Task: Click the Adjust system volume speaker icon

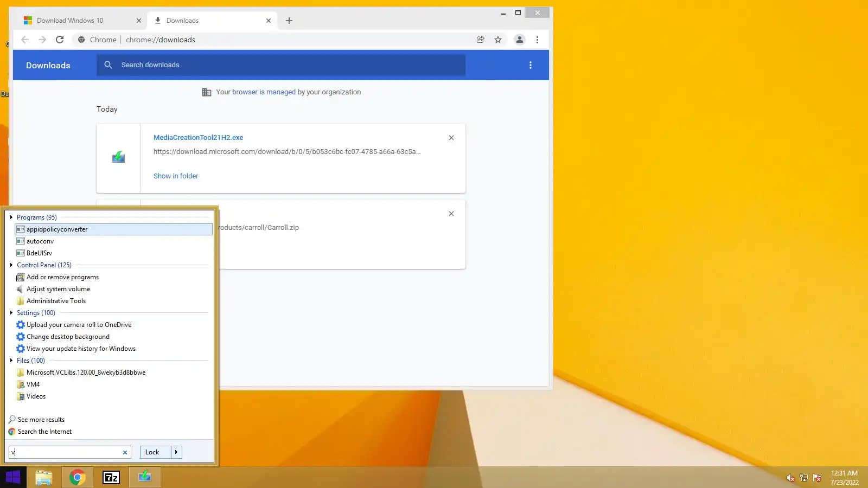Action: tap(21, 289)
